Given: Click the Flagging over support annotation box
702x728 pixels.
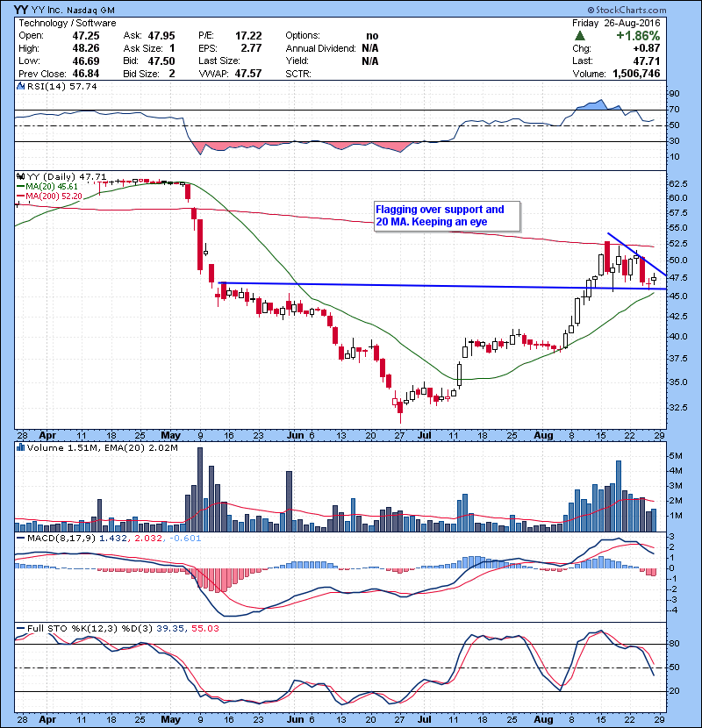Looking at the screenshot, I should pyautogui.click(x=447, y=216).
